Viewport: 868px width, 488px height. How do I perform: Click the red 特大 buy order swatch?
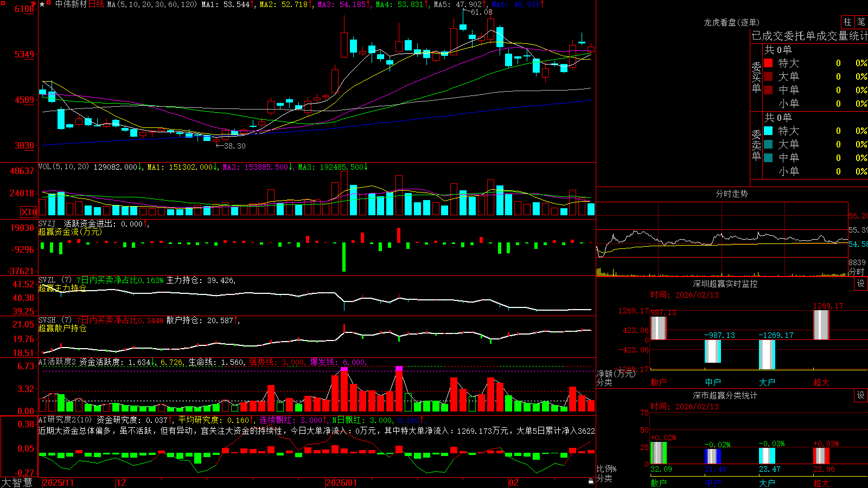(x=768, y=63)
